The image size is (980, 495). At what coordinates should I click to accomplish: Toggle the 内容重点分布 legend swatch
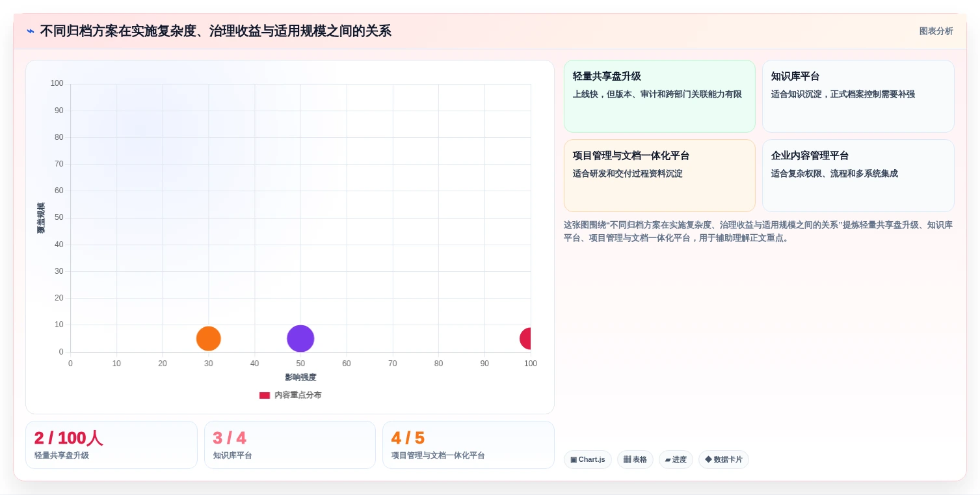[265, 395]
